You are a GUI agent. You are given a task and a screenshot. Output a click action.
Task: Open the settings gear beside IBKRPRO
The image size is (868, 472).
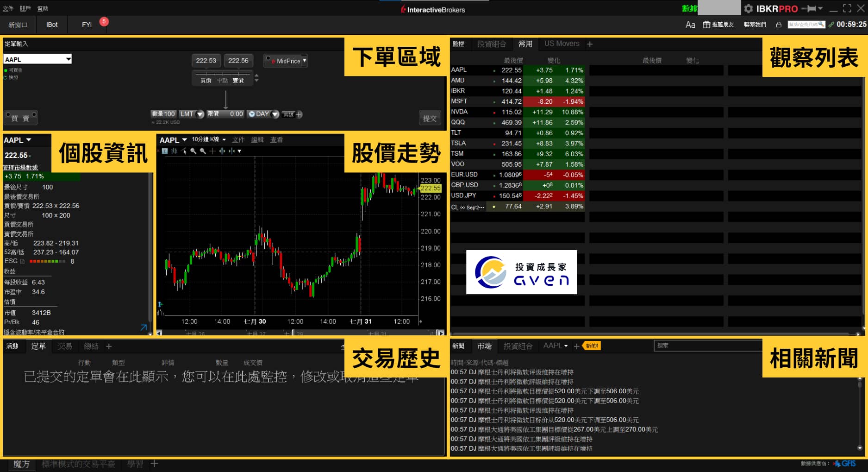(x=748, y=8)
